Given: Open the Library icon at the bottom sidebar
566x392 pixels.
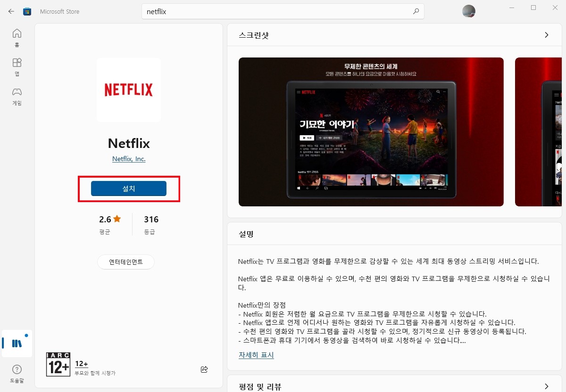Looking at the screenshot, I should click(17, 343).
